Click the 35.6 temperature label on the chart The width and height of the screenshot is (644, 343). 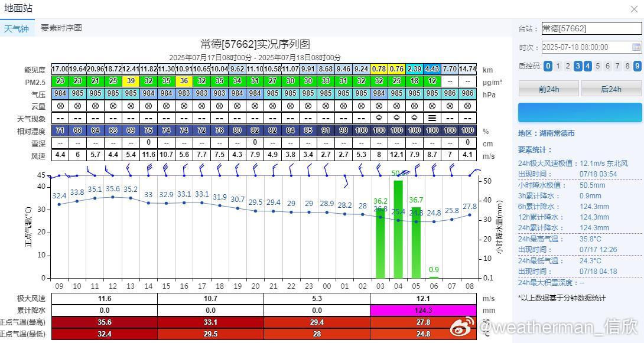[113, 189]
